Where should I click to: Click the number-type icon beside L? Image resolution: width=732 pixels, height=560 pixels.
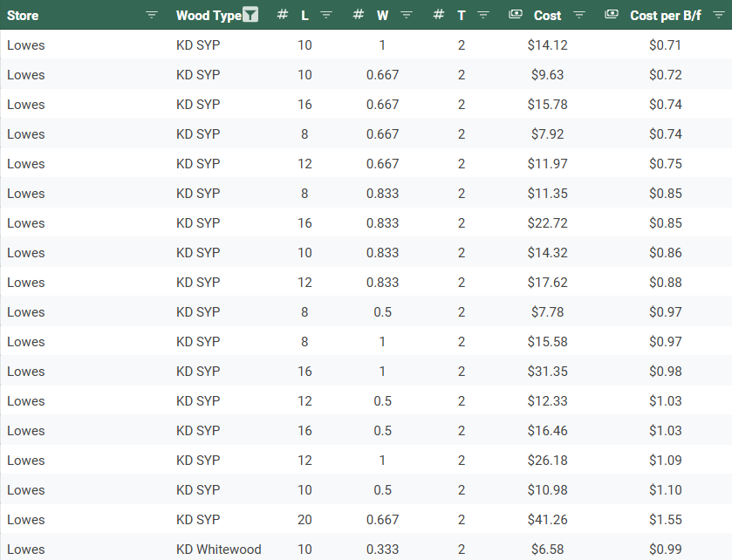tap(282, 15)
